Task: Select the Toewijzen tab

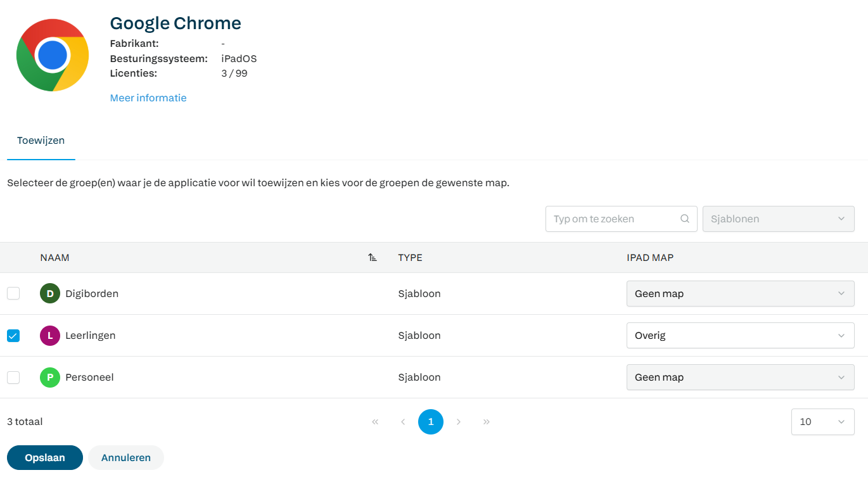Action: tap(41, 141)
